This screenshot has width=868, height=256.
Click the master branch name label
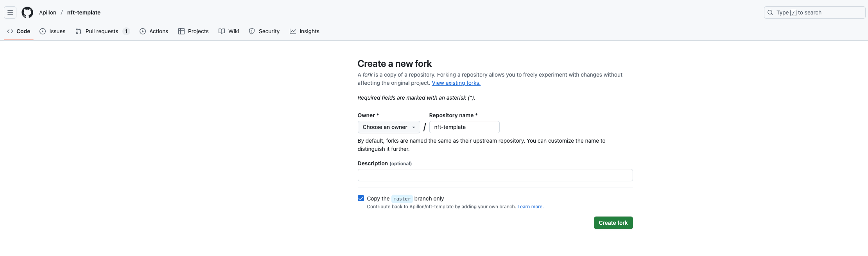pos(402,199)
